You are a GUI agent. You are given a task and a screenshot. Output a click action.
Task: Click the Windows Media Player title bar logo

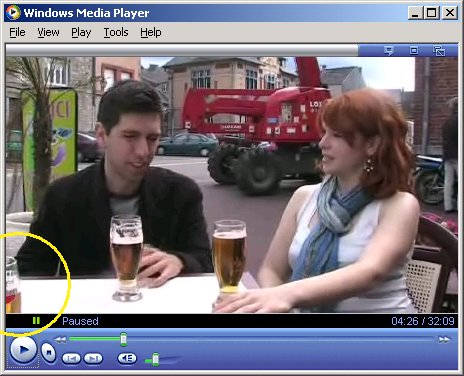pos(13,13)
